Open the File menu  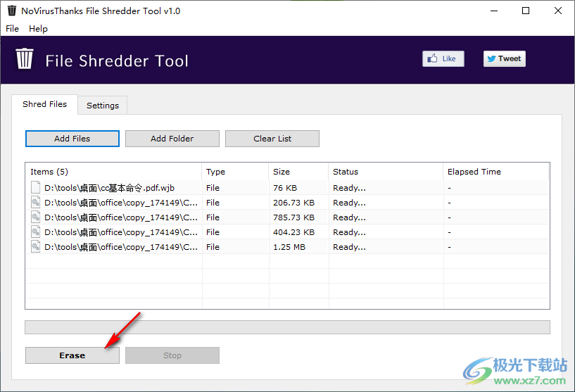tap(12, 29)
